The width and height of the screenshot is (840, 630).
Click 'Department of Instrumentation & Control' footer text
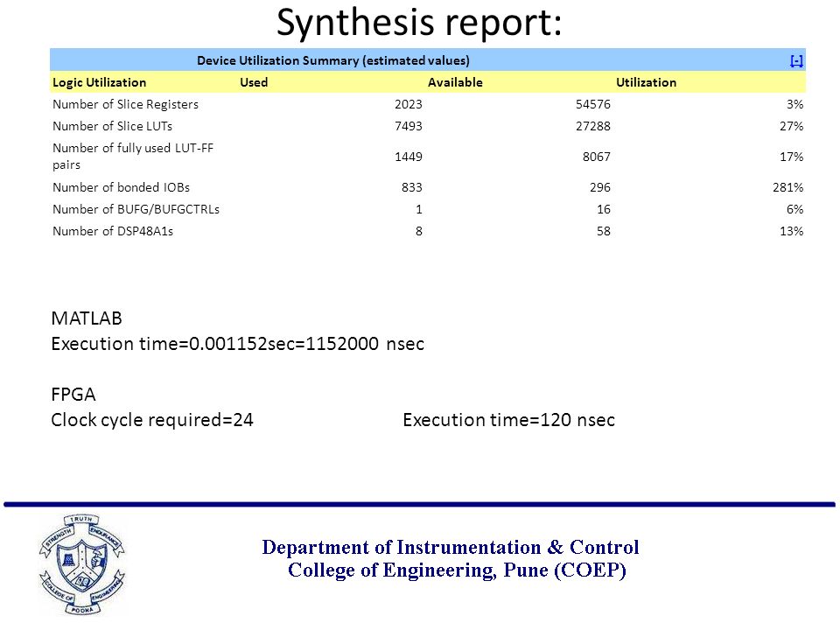click(451, 548)
